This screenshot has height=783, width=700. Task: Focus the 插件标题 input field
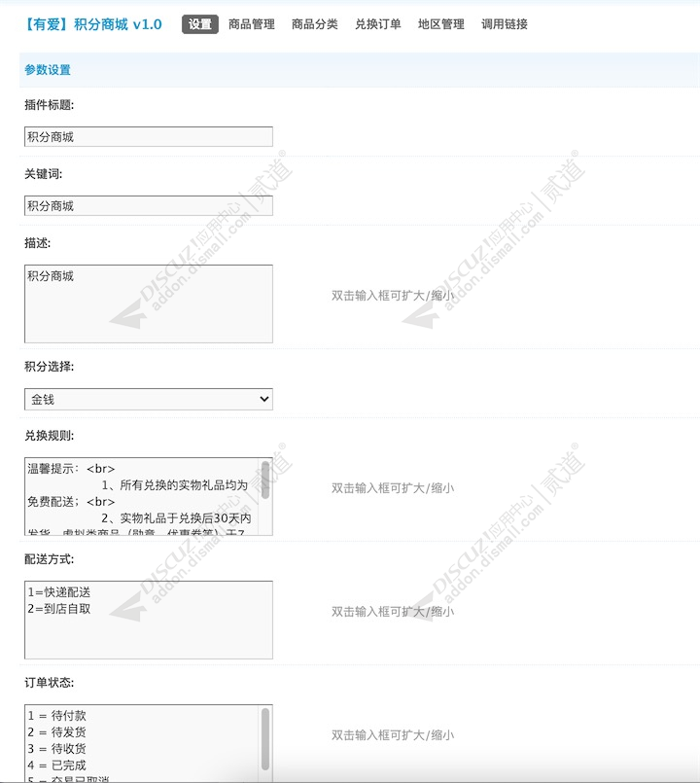coord(149,136)
